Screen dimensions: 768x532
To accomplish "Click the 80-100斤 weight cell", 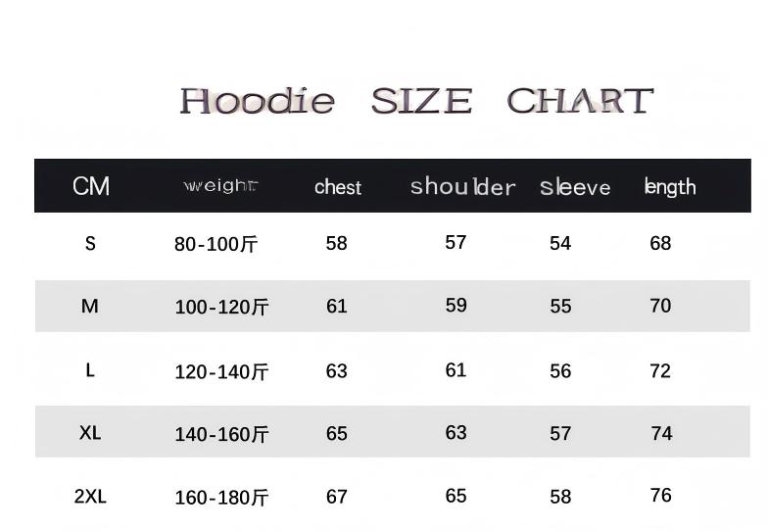I will coord(216,244).
